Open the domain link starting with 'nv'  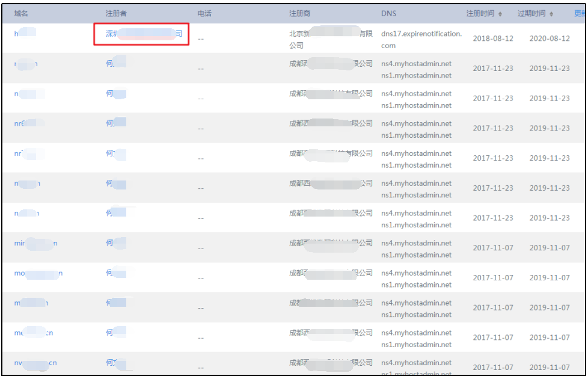point(35,363)
